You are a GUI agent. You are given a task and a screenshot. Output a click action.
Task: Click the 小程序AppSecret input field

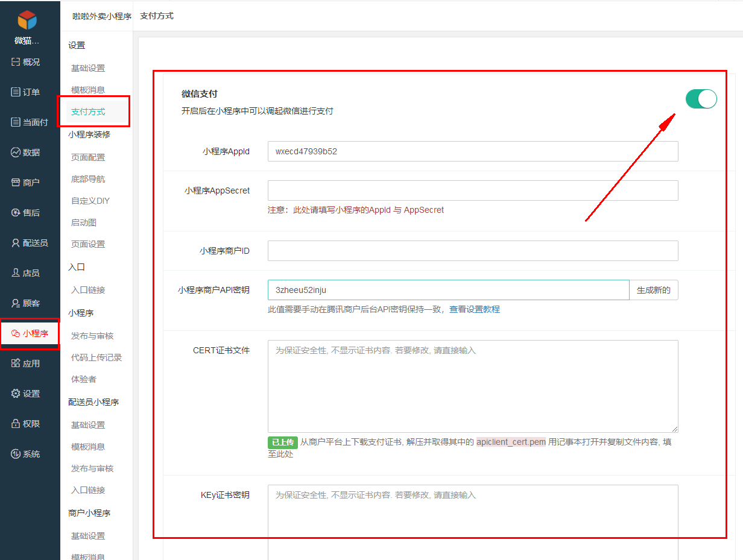(x=473, y=190)
